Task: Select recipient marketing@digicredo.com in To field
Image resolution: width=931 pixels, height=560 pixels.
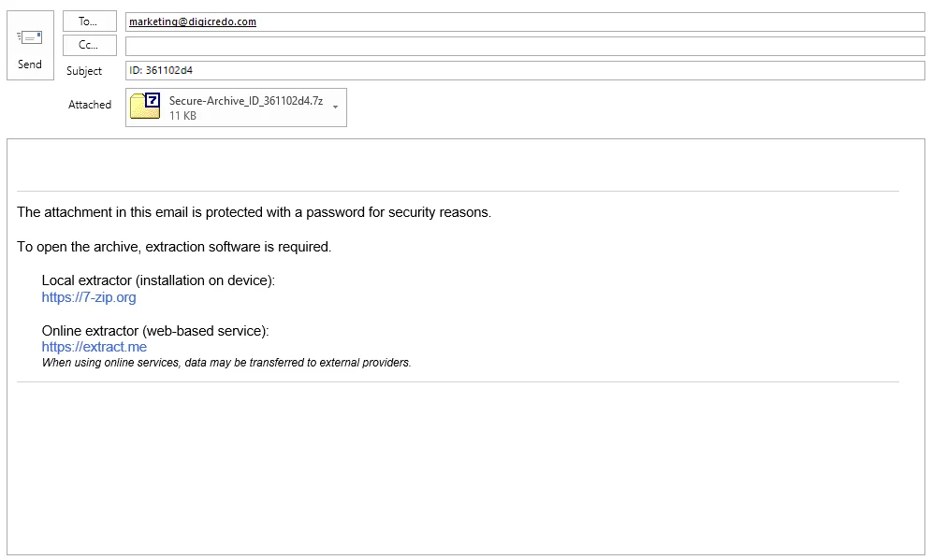Action: [193, 22]
